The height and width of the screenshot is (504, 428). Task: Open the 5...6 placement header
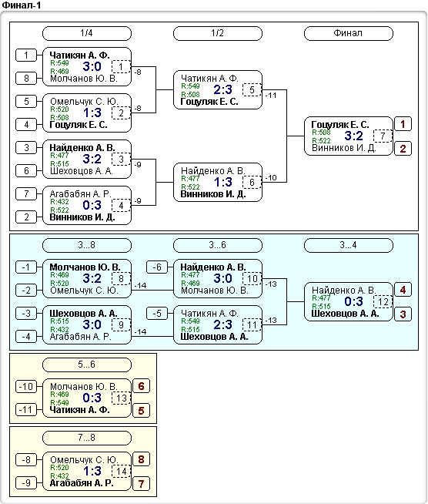pyautogui.click(x=87, y=365)
